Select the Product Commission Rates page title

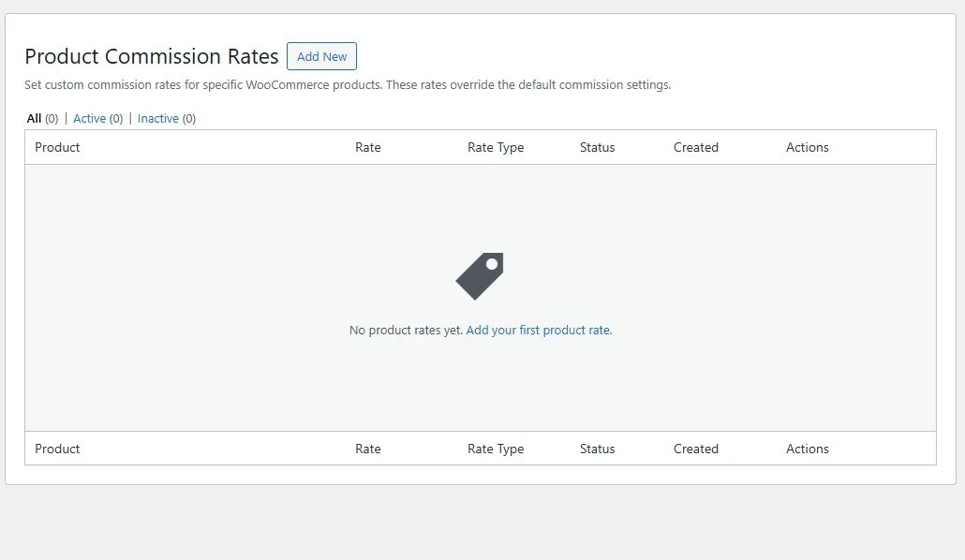pyautogui.click(x=152, y=56)
